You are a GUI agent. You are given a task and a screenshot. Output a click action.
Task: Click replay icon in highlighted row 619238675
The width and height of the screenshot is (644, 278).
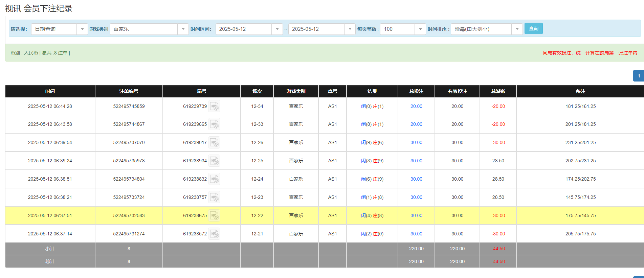coord(214,216)
